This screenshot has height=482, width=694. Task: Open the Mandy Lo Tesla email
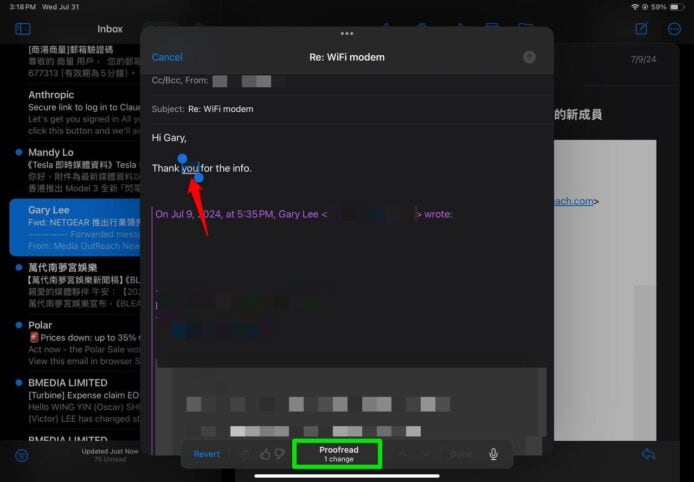70,167
